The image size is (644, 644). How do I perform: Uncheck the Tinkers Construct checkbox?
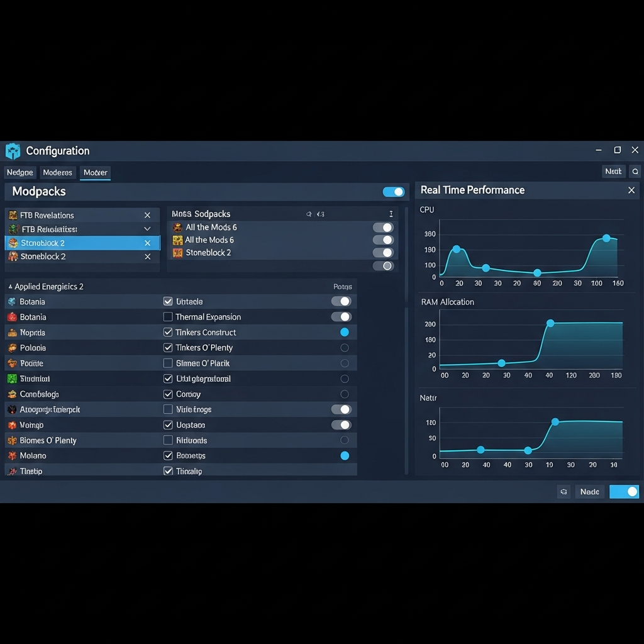tap(168, 332)
